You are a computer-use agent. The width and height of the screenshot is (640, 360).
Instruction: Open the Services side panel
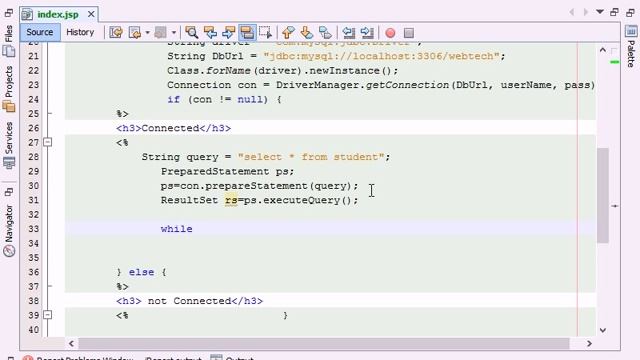(9, 138)
